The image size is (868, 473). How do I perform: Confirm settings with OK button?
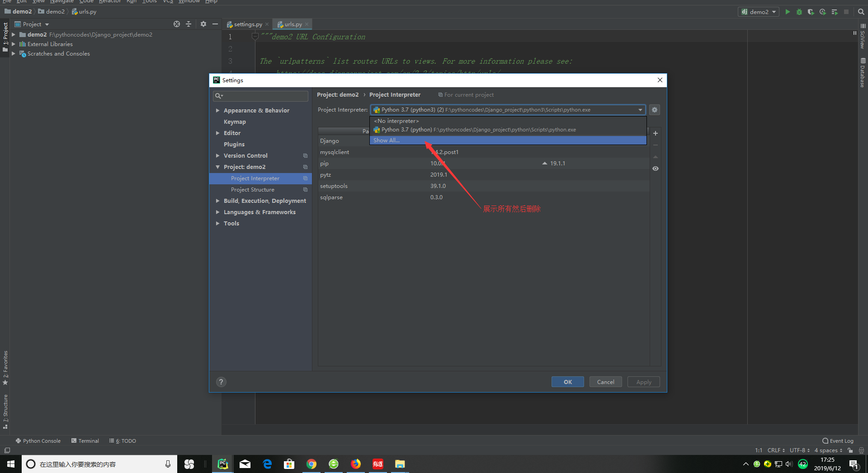(568, 382)
